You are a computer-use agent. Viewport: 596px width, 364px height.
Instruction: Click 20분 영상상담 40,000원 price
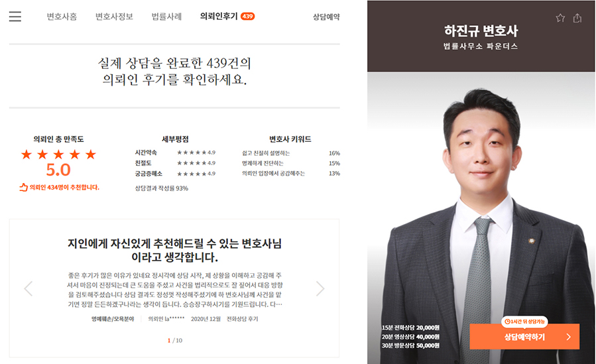(410, 337)
